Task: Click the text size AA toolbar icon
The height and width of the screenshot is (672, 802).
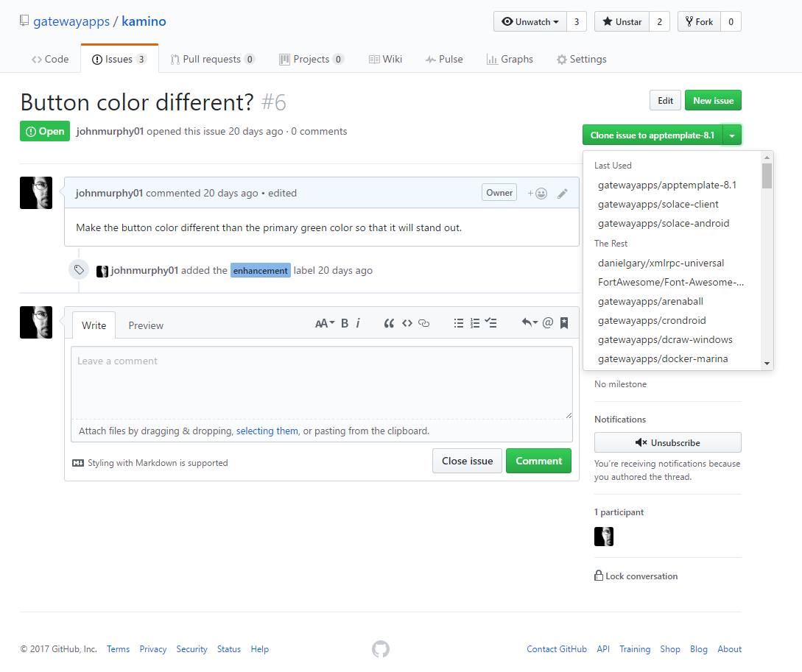Action: point(324,323)
